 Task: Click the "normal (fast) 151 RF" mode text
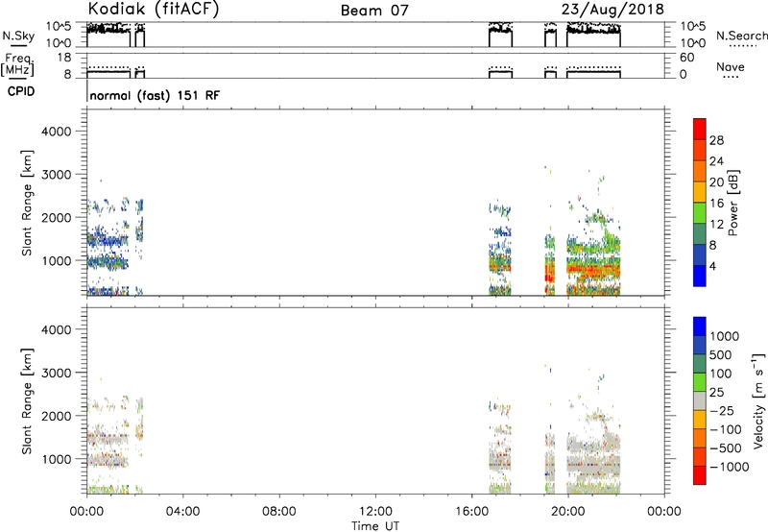pyautogui.click(x=155, y=95)
